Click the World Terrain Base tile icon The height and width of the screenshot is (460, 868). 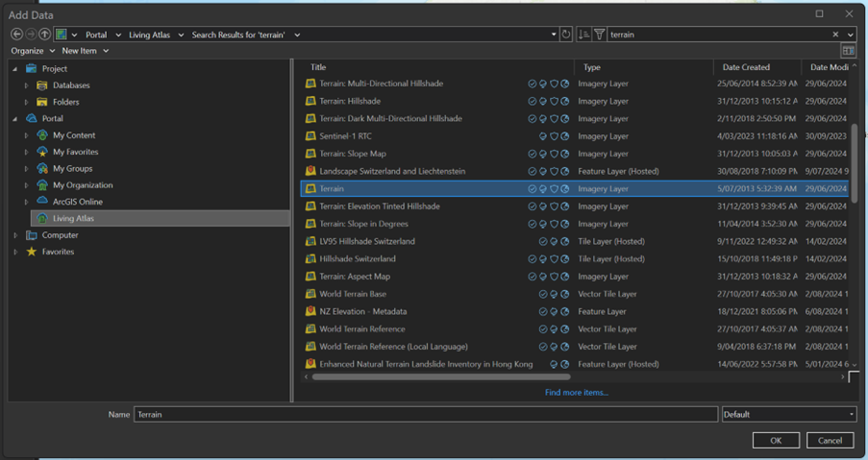click(x=310, y=294)
